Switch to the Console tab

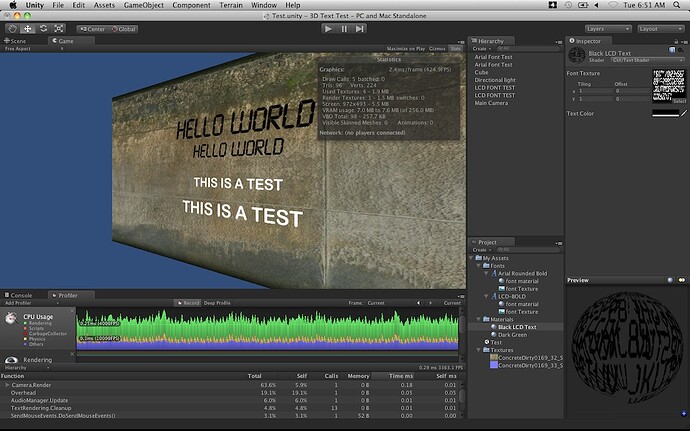point(18,295)
